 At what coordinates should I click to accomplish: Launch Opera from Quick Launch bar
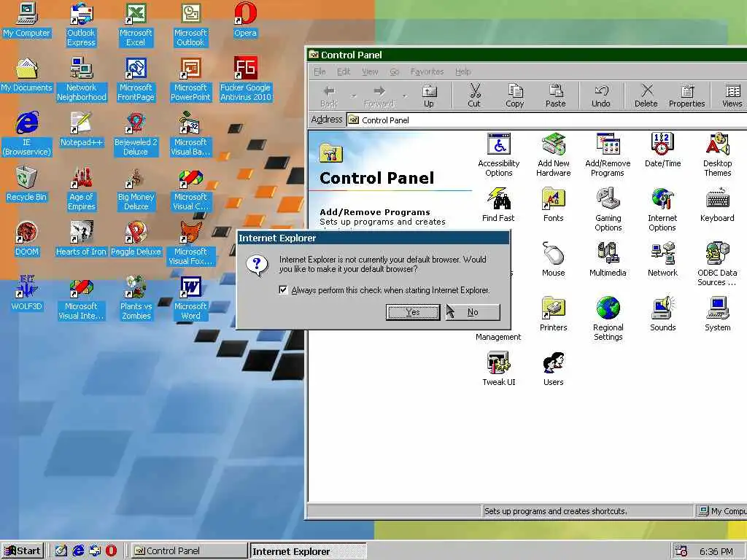(111, 551)
